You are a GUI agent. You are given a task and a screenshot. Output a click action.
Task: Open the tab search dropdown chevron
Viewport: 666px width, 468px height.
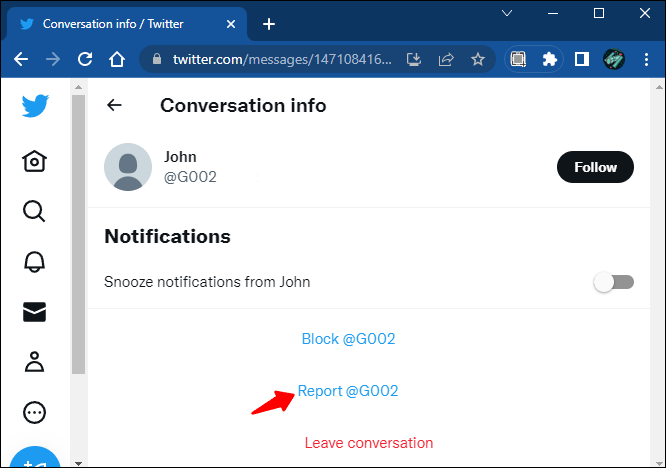507,13
